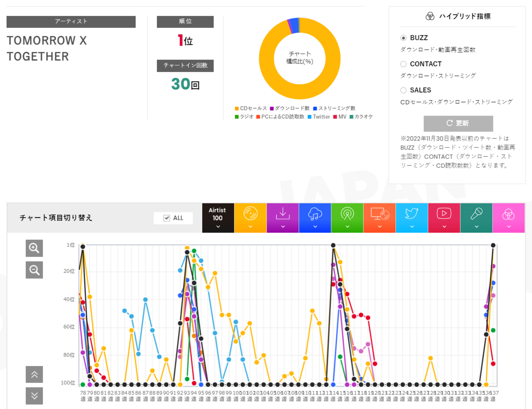Click the ラジオ legend swatch
Image resolution: width=532 pixels, height=409 pixels.
tap(237, 117)
